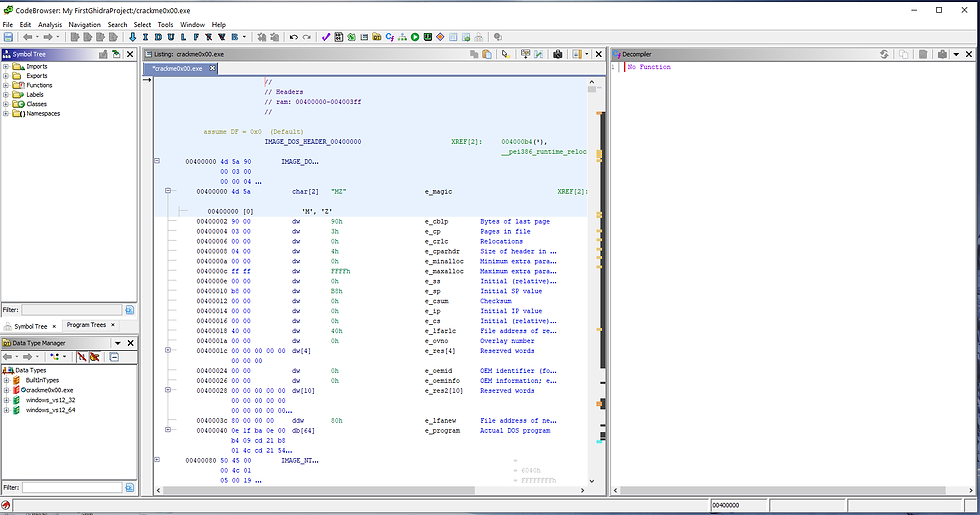Screen dimensions: 980x515
Task: Click the Cf decompiler icon in main toolbar
Action: coord(389,37)
